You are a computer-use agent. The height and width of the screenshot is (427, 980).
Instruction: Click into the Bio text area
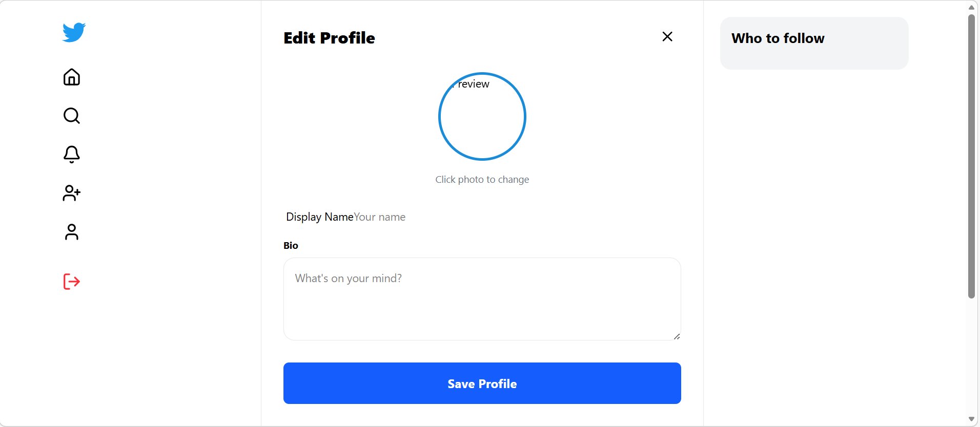[x=482, y=299]
